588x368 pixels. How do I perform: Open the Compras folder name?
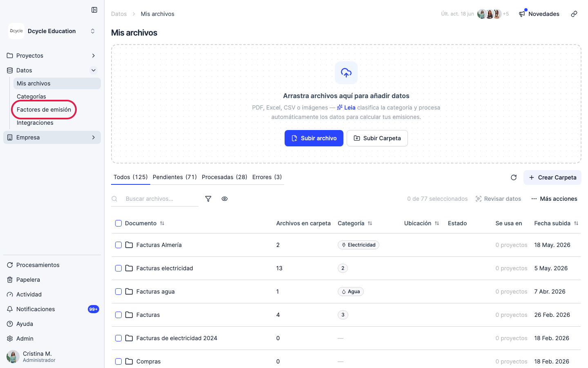coord(149,361)
